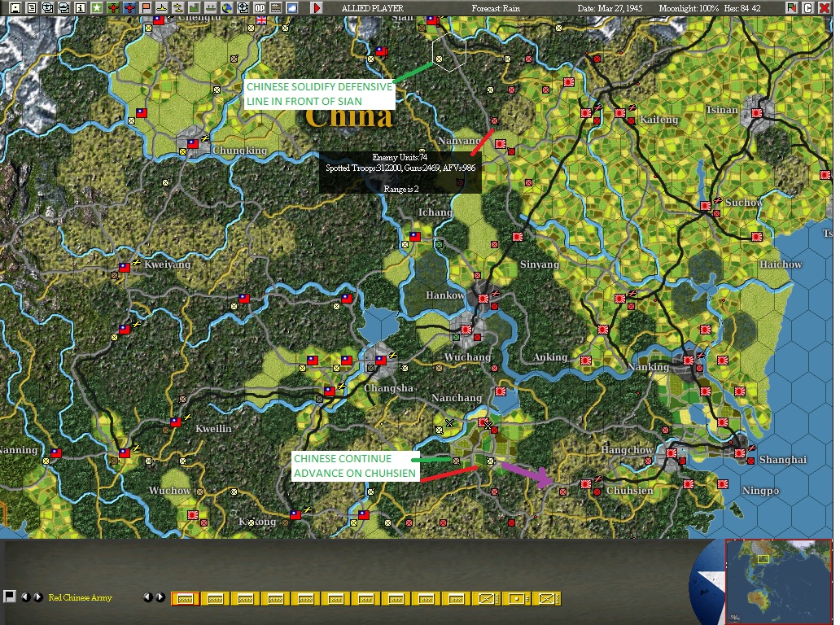Click the save game disk icon

(15, 7)
